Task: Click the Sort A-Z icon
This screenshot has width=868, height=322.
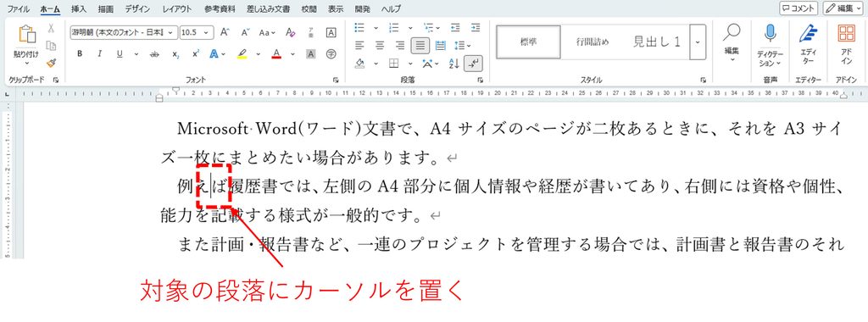Action: tap(454, 63)
